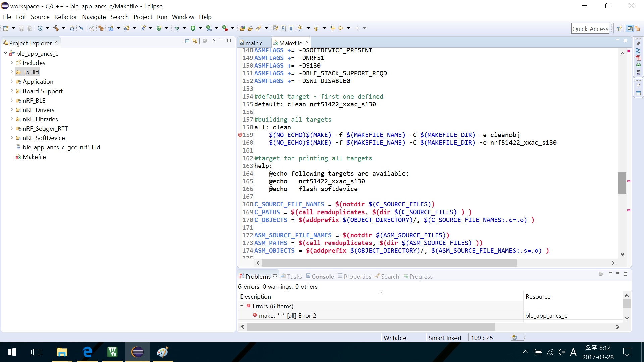Click the editor vertical scrollbar thumb
Image resolution: width=644 pixels, height=362 pixels.
[622, 183]
